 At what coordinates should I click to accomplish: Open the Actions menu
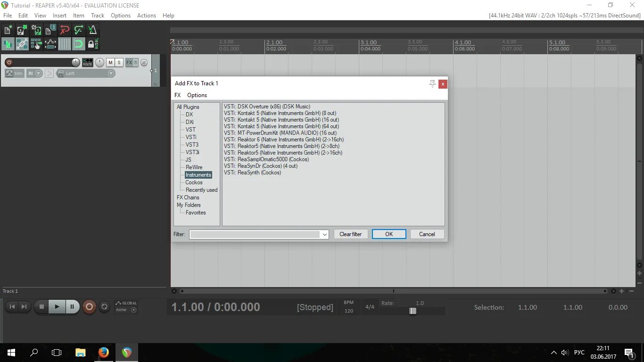(147, 15)
